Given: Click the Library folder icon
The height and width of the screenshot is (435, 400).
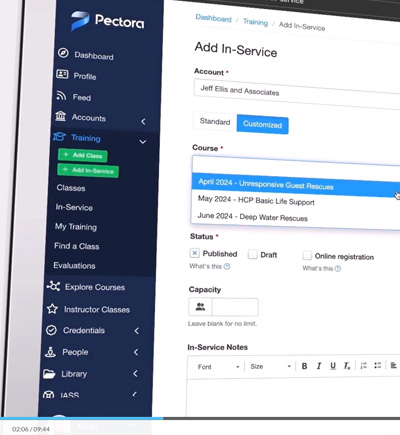Looking at the screenshot, I should (49, 374).
